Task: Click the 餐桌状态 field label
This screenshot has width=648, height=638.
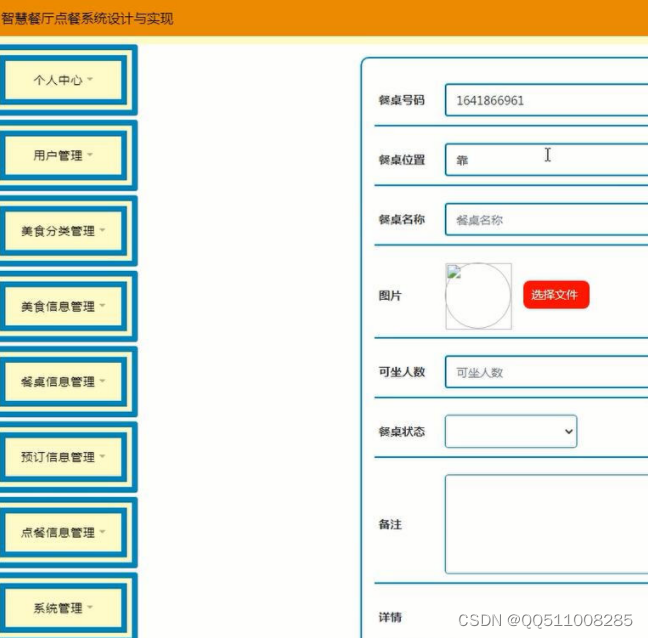Action: 401,431
